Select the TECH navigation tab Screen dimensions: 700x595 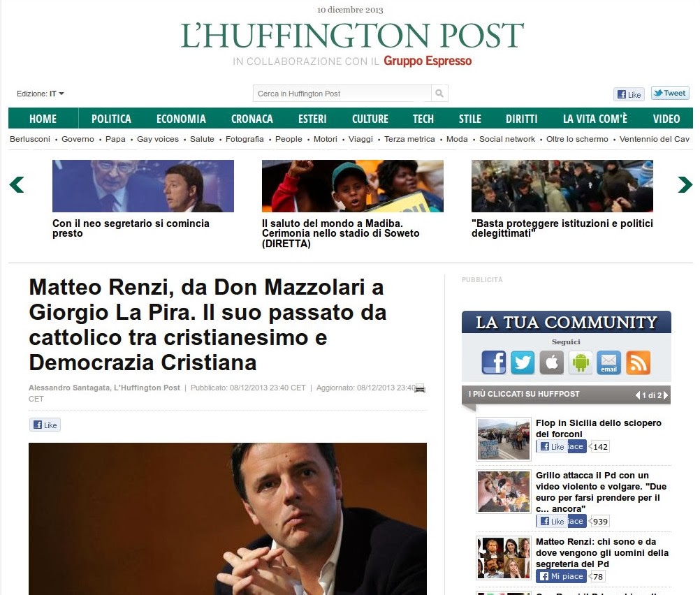[423, 119]
